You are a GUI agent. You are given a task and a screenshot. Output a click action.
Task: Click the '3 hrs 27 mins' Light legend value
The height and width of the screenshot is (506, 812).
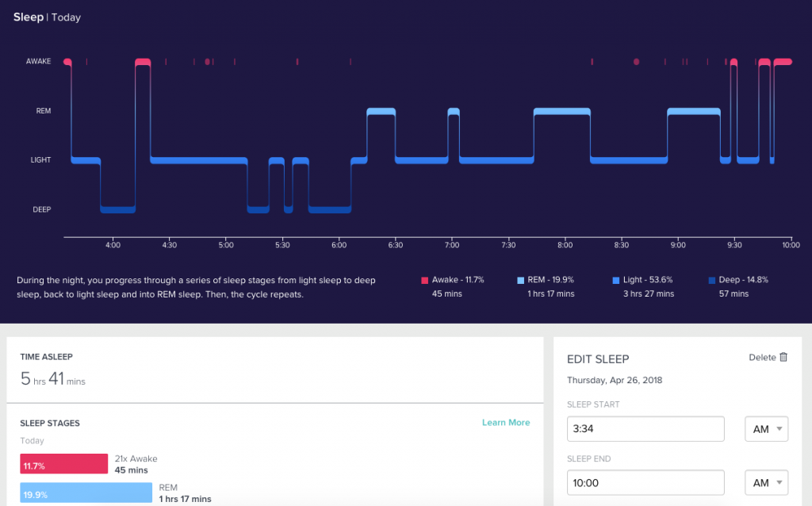coord(649,293)
